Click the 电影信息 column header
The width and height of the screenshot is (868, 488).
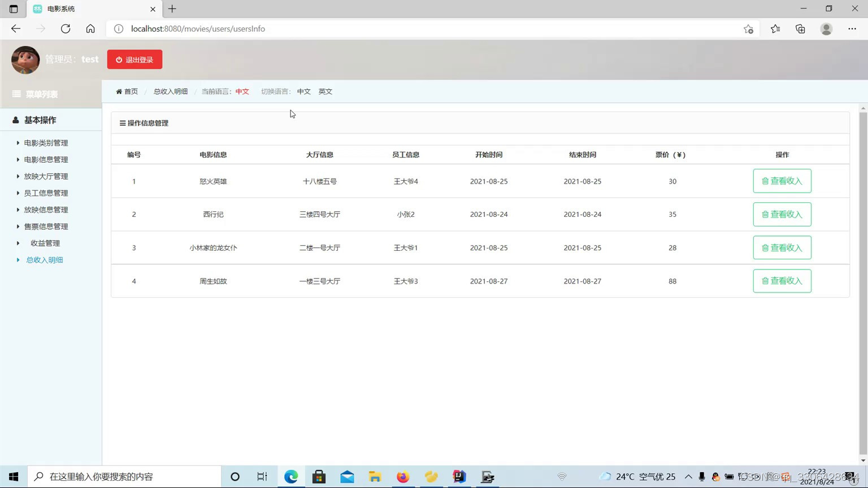(x=213, y=155)
